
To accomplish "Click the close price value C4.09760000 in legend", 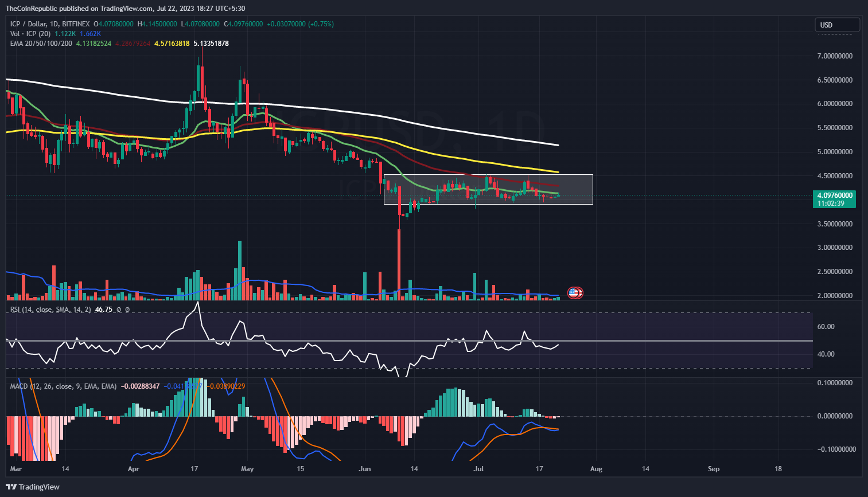I will 243,24.
